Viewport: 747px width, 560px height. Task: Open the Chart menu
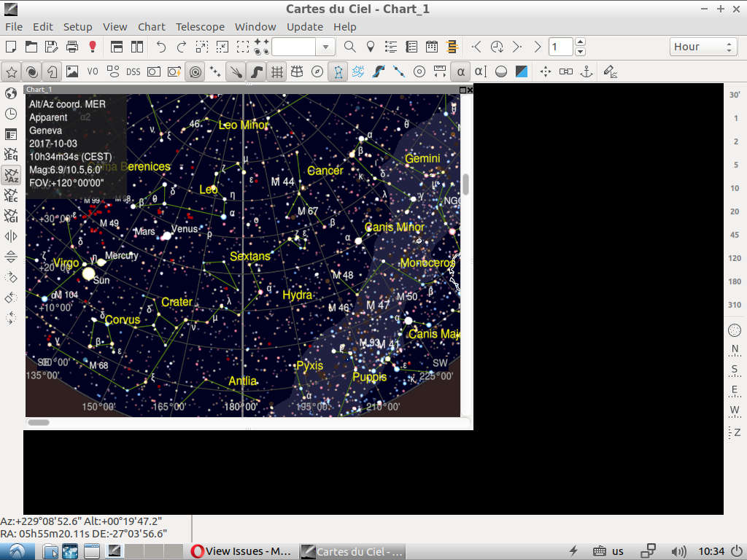tap(152, 27)
